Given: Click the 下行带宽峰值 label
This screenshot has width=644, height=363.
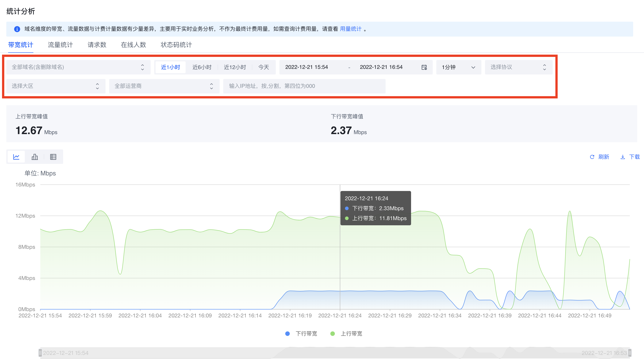Looking at the screenshot, I should coord(347,117).
